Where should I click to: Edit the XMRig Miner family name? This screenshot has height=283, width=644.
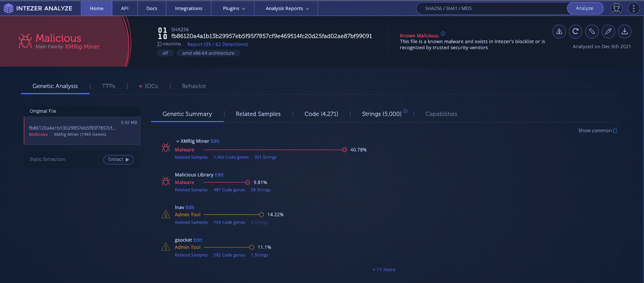[215, 141]
